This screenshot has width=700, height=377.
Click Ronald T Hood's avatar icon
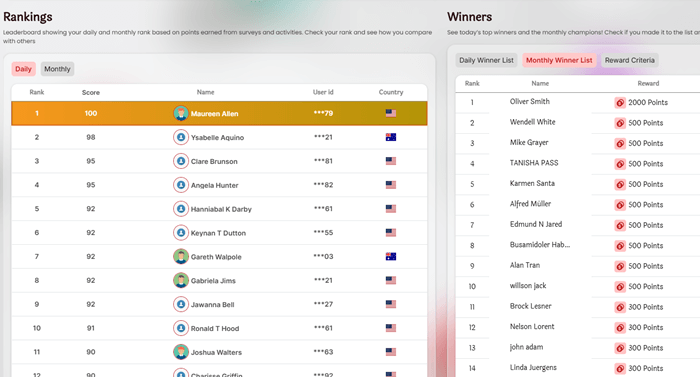[x=181, y=328]
